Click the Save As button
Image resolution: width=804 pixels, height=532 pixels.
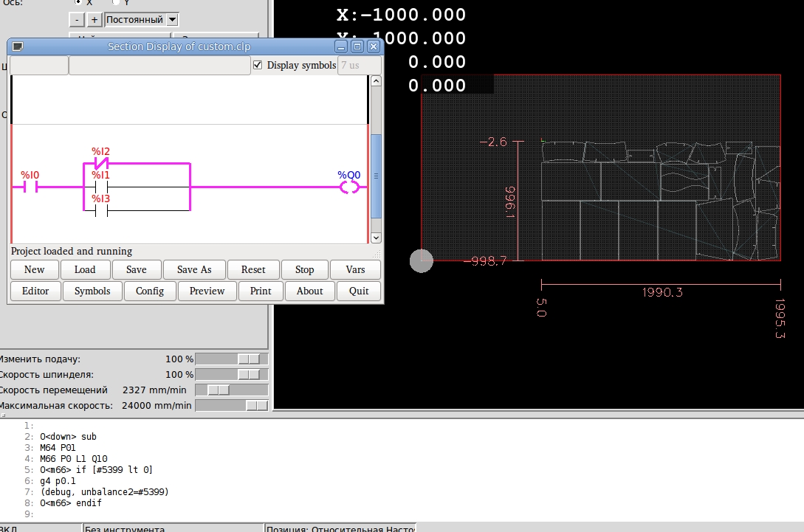coord(194,269)
